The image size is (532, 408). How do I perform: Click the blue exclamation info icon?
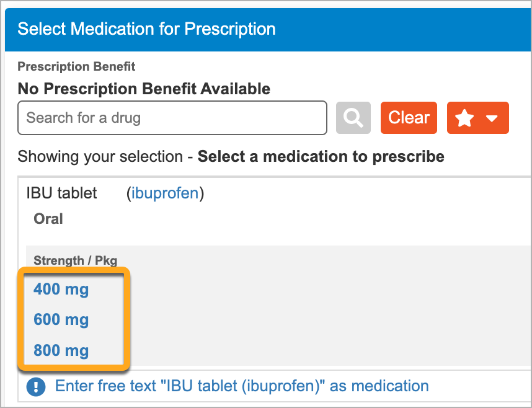36,387
